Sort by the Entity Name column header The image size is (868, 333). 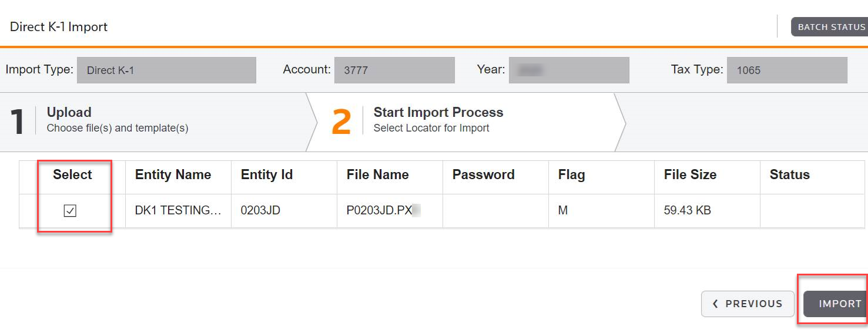[x=173, y=175]
